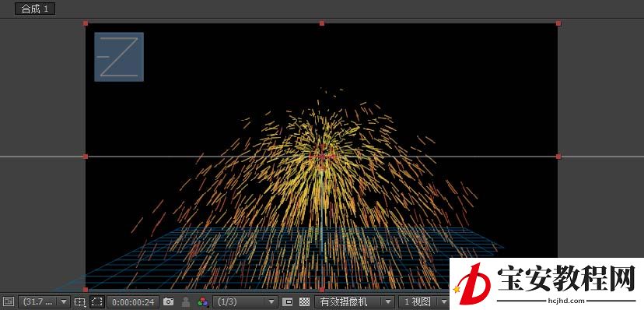Open the 有效摄像机 3D view dropdown

click(354, 301)
